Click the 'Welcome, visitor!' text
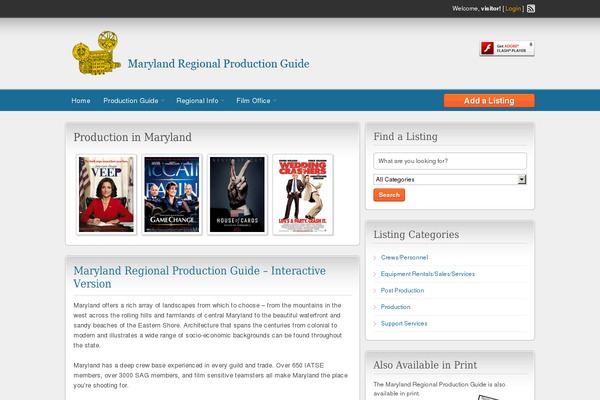Viewport: 600px width, 400px height. tap(476, 8)
